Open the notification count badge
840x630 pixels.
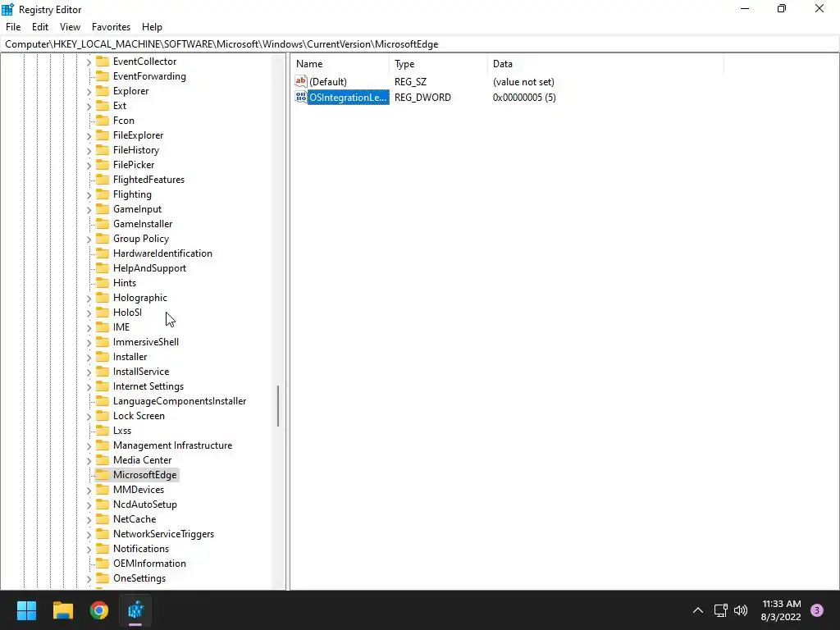tap(817, 610)
